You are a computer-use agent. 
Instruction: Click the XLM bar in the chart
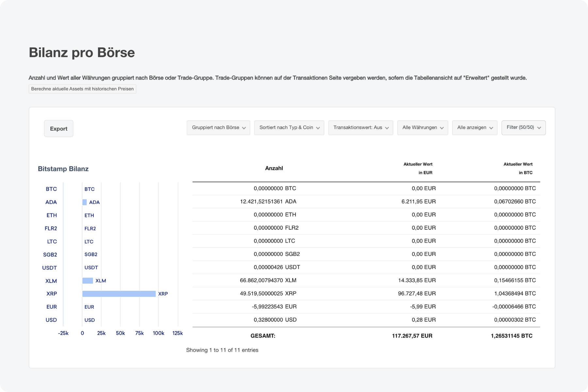pos(88,281)
